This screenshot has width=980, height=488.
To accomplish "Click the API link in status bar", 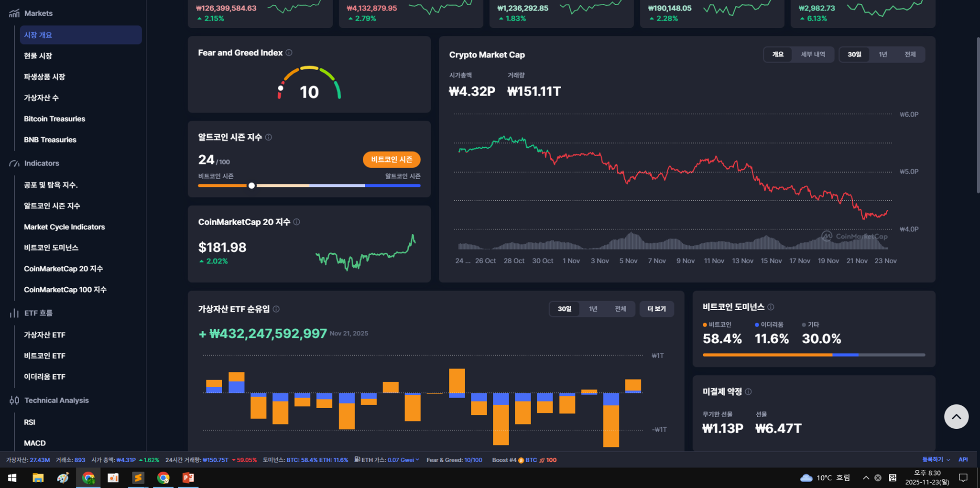I will click(x=963, y=459).
